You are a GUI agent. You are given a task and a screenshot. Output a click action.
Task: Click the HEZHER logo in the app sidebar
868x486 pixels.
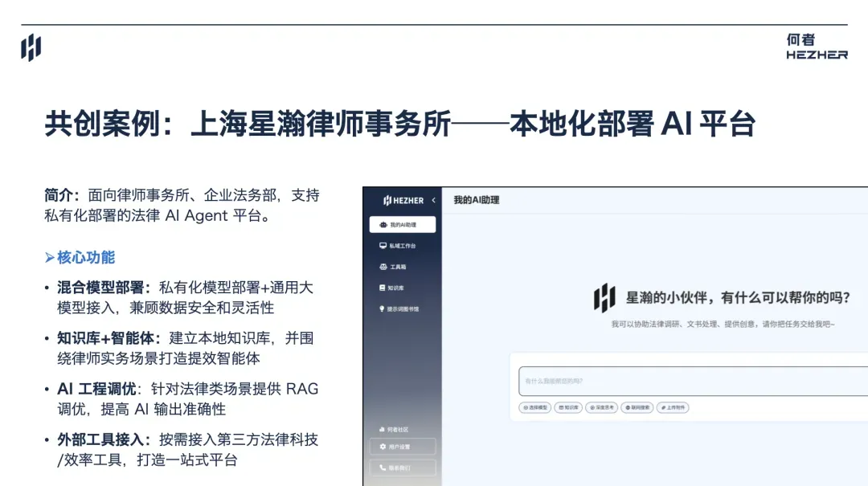(403, 200)
